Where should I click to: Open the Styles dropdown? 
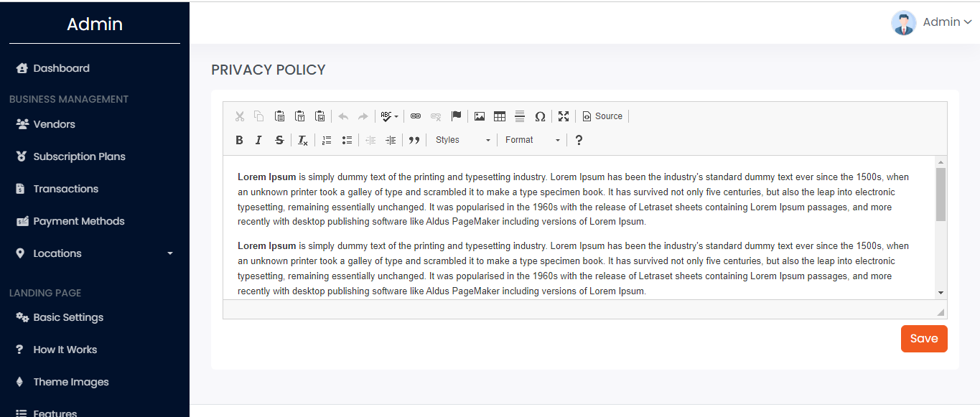tap(462, 140)
